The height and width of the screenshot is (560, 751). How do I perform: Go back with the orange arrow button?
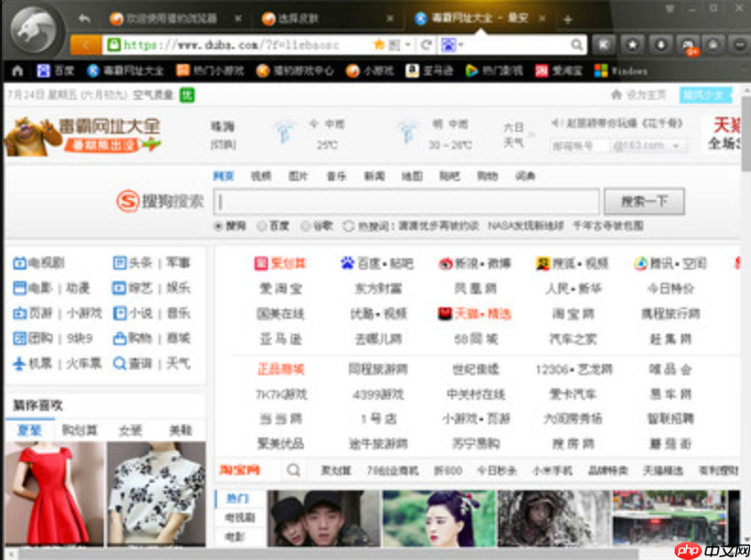coord(86,44)
